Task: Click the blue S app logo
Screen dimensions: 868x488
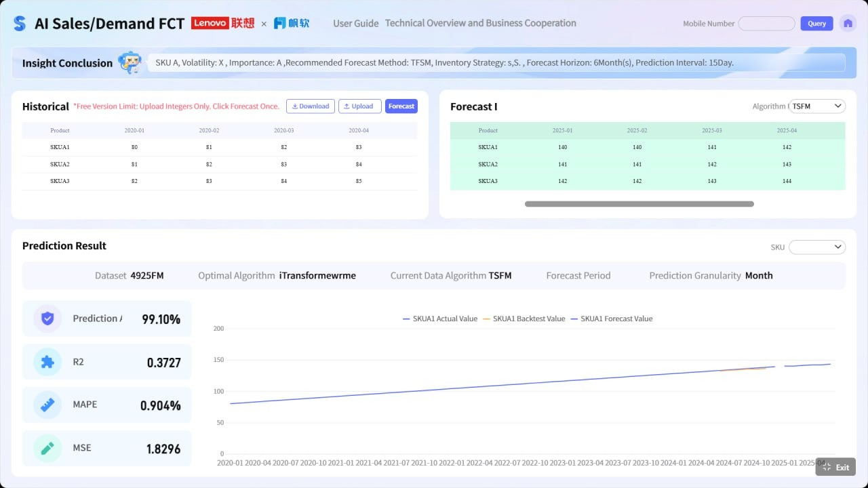Action: click(x=19, y=24)
